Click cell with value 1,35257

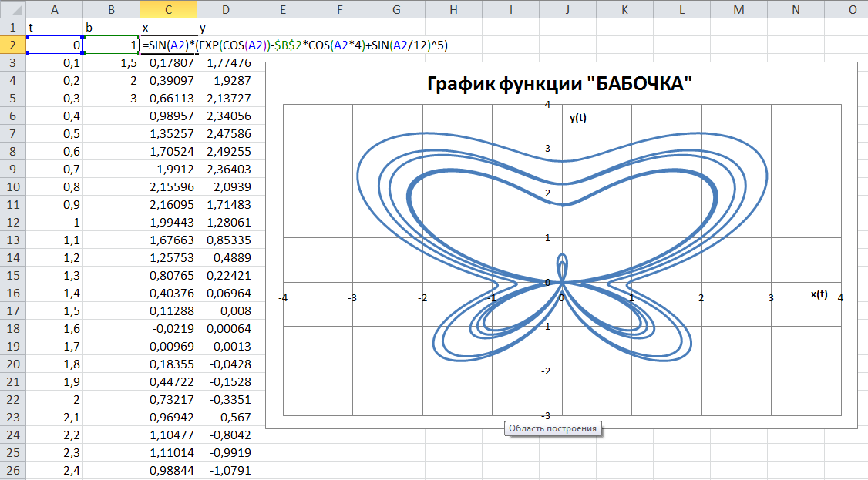(168, 134)
